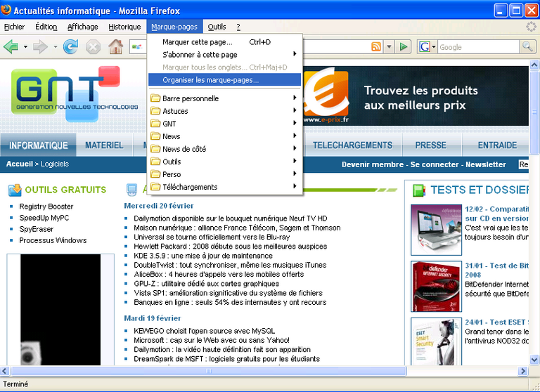The width and height of the screenshot is (540, 392).
Task: Click the Tests et Dossiers green icon
Action: point(419,190)
